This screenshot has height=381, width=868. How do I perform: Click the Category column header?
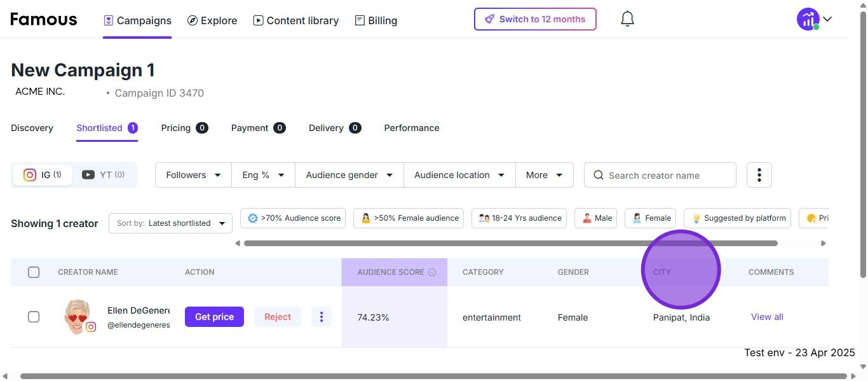tap(483, 272)
